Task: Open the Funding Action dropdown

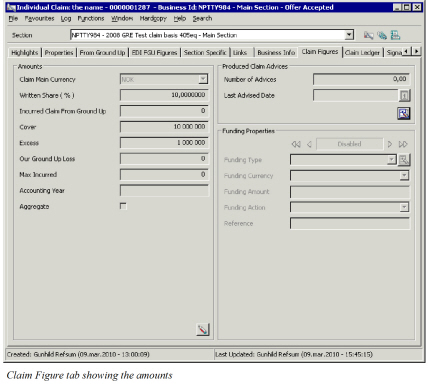Action: click(x=404, y=207)
